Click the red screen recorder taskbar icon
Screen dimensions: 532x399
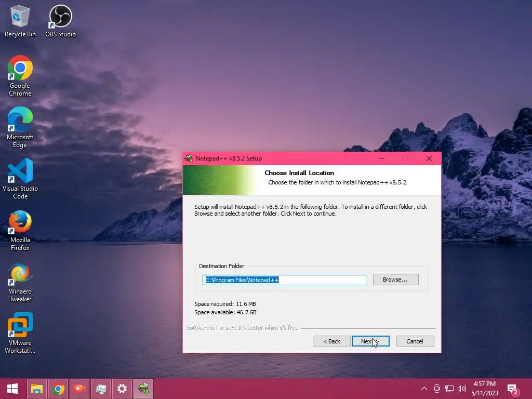coord(79,389)
